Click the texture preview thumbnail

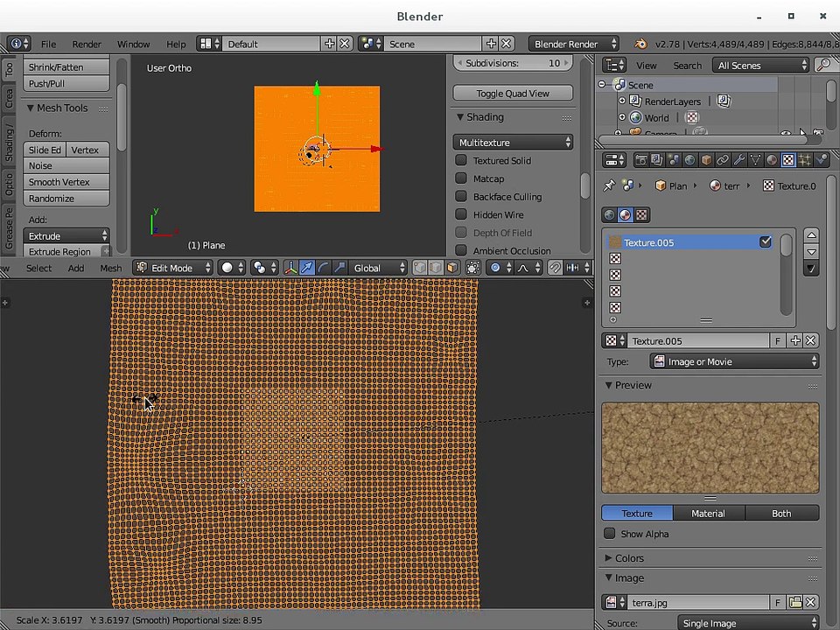(x=710, y=447)
